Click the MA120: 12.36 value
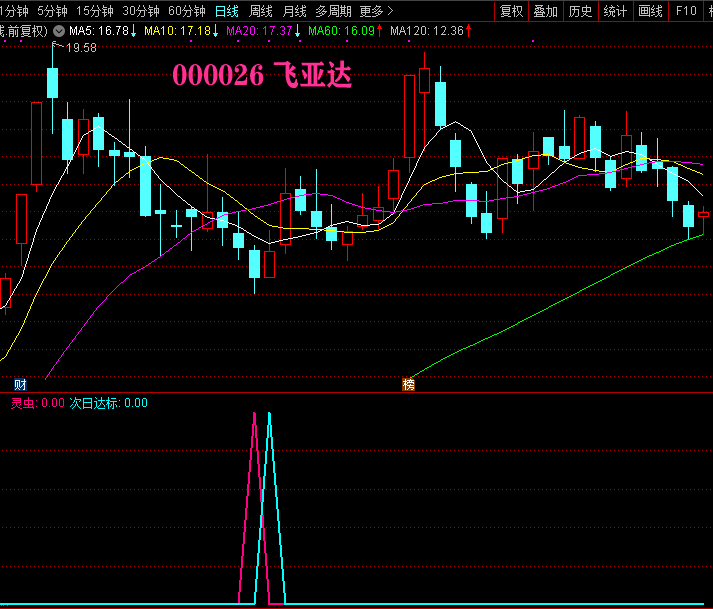 [x=427, y=31]
